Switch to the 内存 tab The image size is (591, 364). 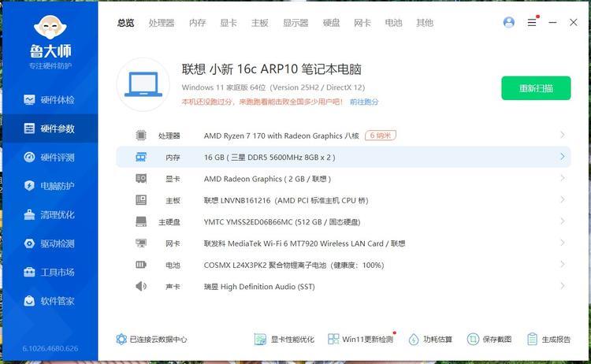click(198, 23)
